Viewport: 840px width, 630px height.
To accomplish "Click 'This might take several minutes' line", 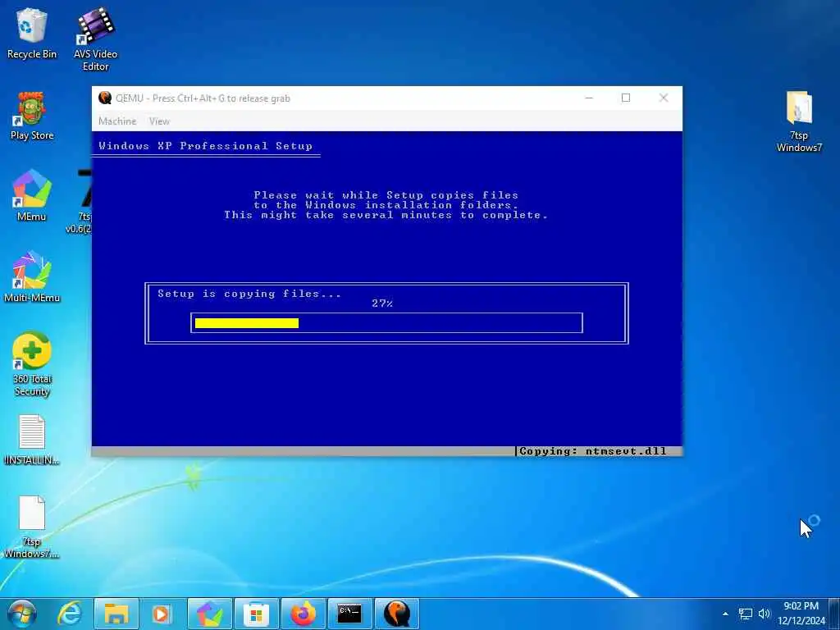I will tap(386, 215).
